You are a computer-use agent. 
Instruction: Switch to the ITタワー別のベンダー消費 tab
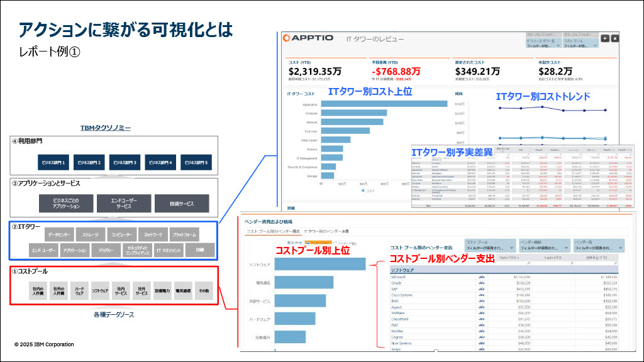(326, 232)
